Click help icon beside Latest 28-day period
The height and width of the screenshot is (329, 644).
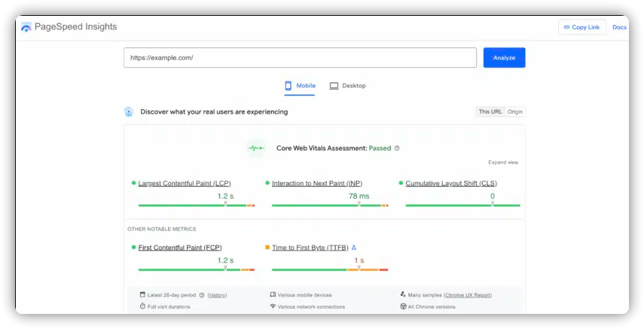[202, 295]
